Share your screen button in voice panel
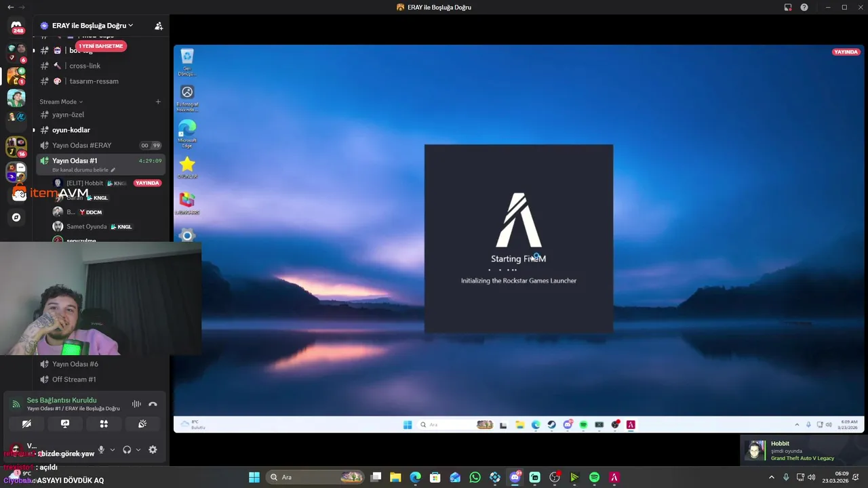 coord(65,424)
